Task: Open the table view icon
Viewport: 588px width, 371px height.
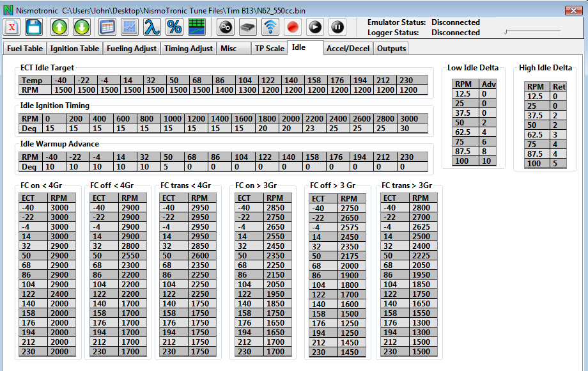Action: 107,27
